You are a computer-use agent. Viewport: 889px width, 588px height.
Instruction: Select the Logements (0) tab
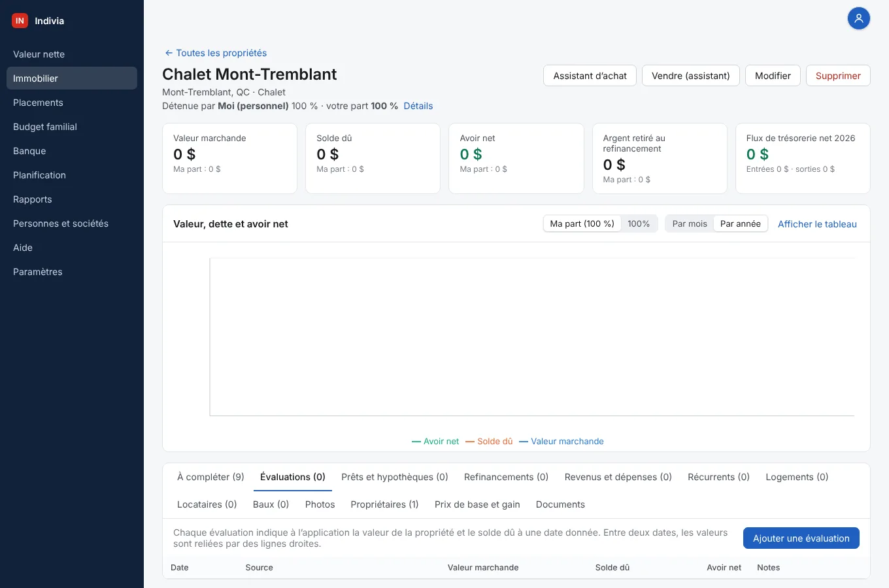[797, 477]
